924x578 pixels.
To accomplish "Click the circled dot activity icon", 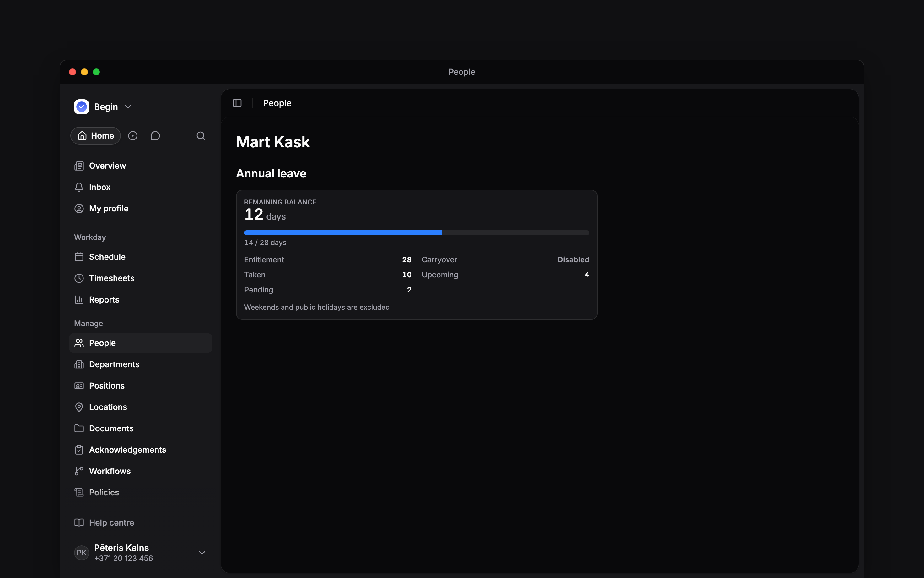I will pos(132,136).
